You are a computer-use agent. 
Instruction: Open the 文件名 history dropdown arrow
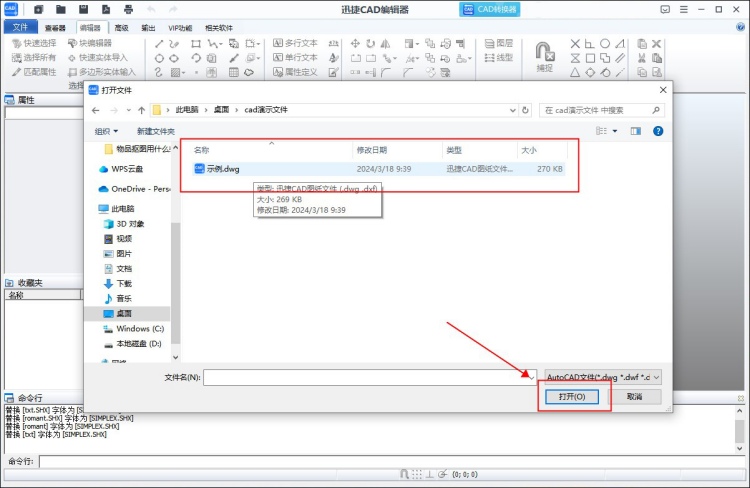tap(531, 377)
